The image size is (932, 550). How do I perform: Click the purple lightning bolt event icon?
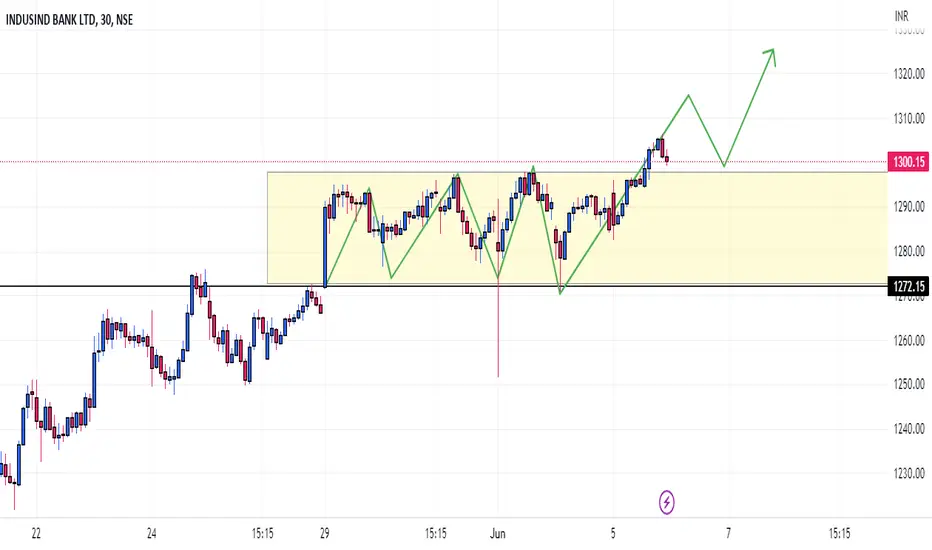click(666, 502)
